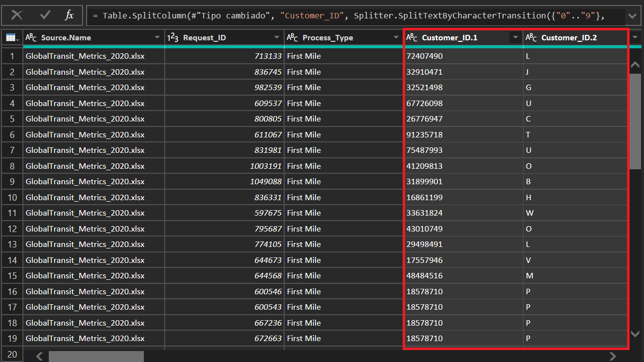The height and width of the screenshot is (362, 644).
Task: Open Process_Type column filter dropdown
Action: 396,38
